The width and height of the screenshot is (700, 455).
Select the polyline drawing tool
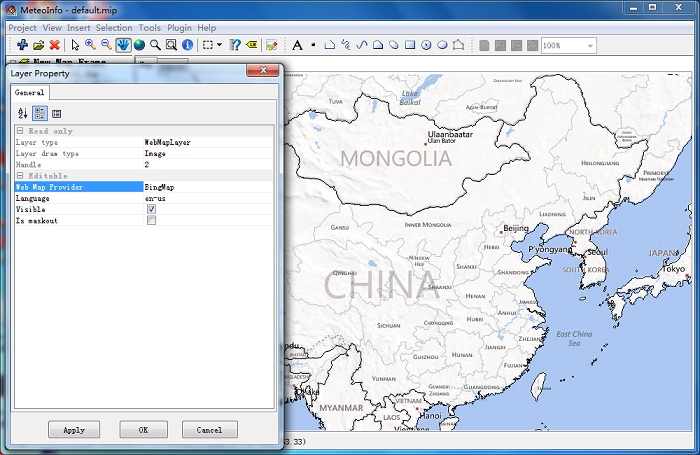click(329, 45)
